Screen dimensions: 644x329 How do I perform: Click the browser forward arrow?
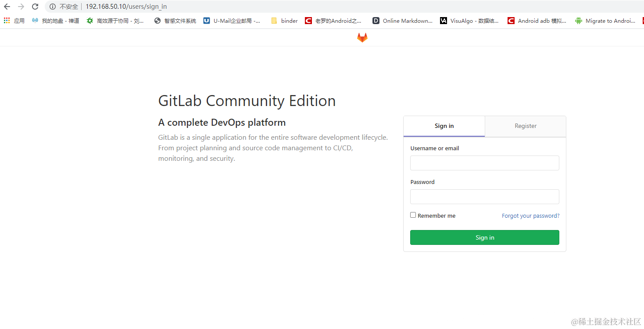tap(21, 7)
